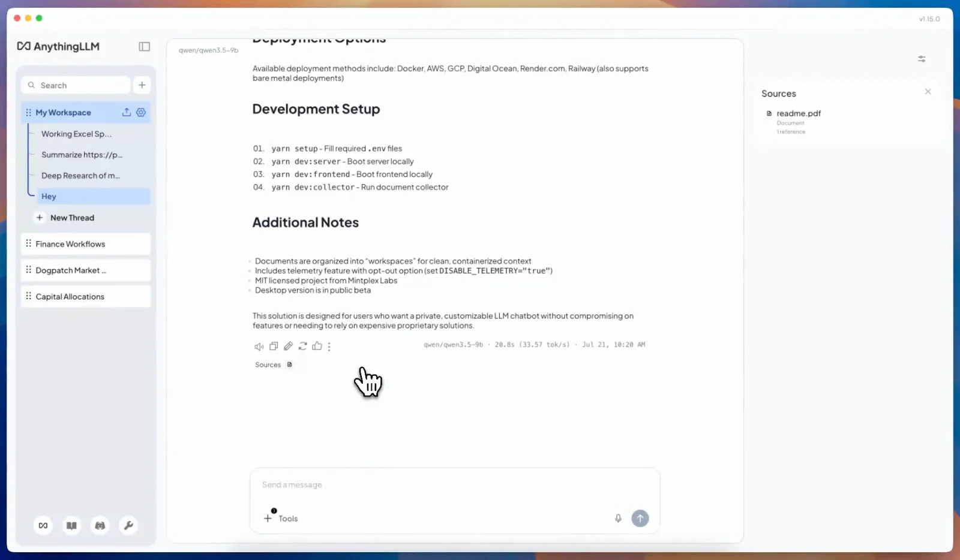Open instance settings wrench icon
The width and height of the screenshot is (960, 560).
[128, 526]
